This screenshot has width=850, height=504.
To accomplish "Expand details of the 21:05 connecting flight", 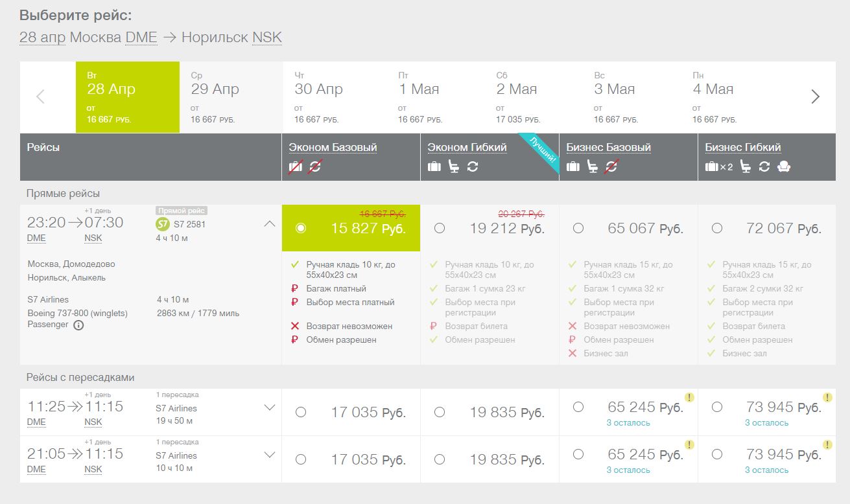I will click(270, 455).
